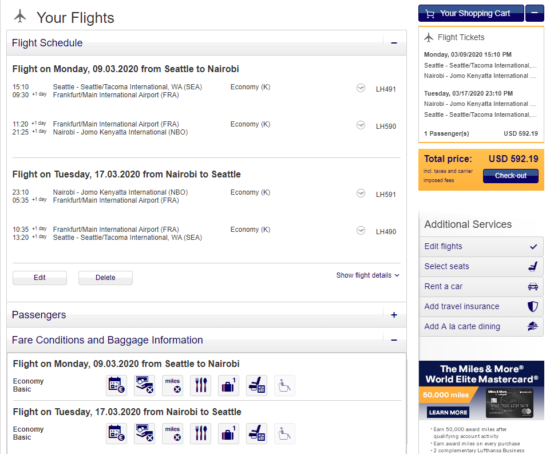This screenshot has width=550, height=454.
Task: Collapse the Flight Schedule section
Action: click(394, 43)
